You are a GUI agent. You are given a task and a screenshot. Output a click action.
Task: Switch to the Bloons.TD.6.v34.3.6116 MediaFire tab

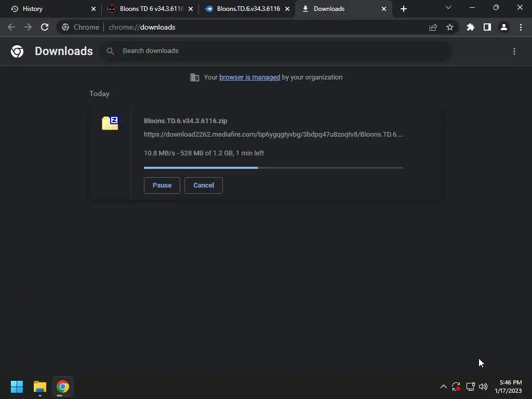(x=248, y=9)
